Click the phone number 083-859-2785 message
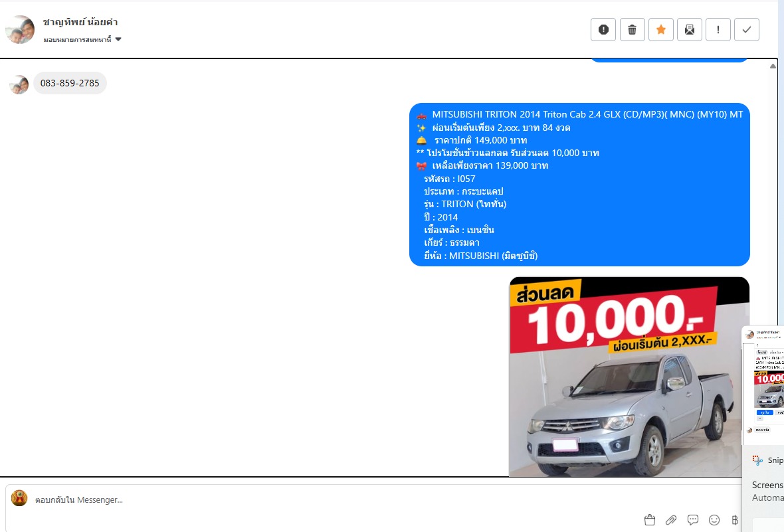The width and height of the screenshot is (784, 532). [x=70, y=83]
